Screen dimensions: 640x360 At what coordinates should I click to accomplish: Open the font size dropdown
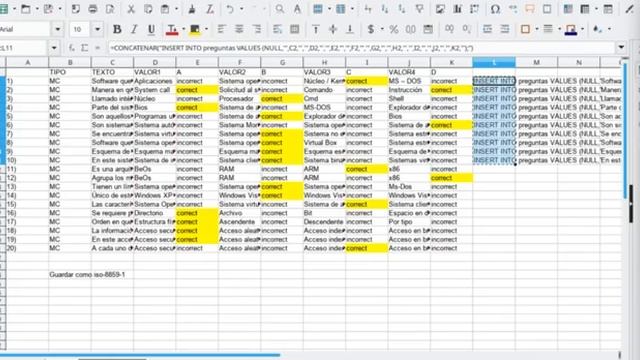pos(97,29)
